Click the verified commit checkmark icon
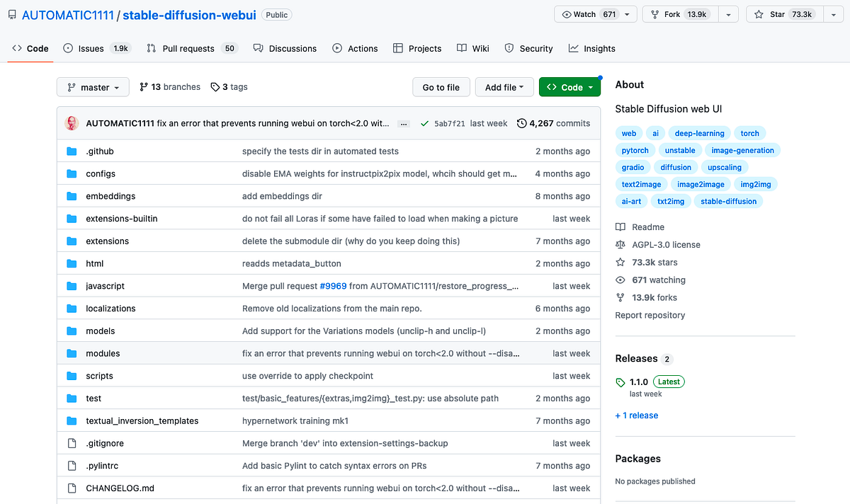The width and height of the screenshot is (850, 504). (423, 122)
